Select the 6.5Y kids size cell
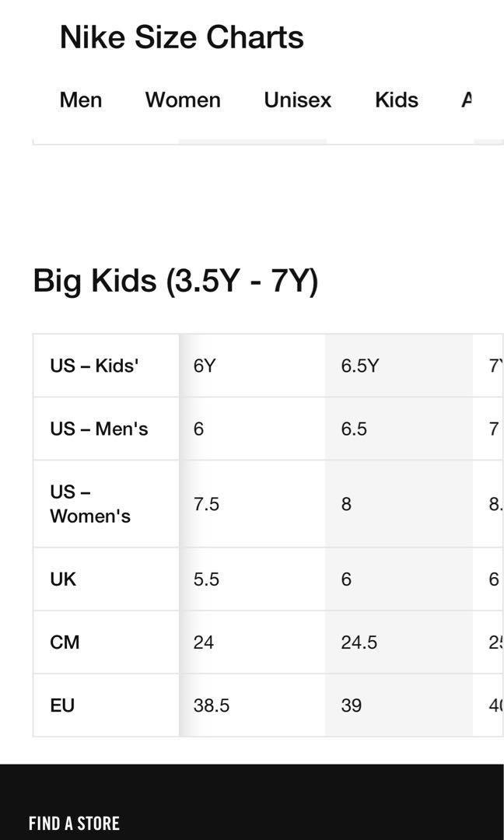The image size is (504, 840). pos(399,366)
